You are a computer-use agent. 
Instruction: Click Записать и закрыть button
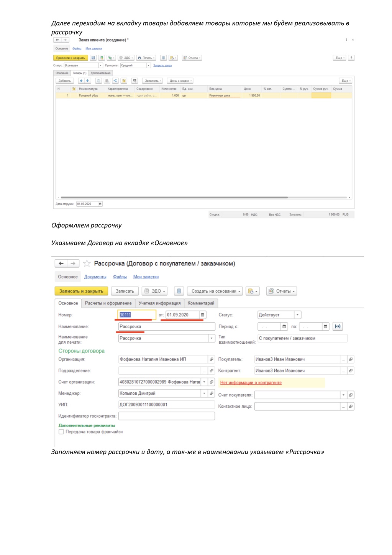point(81,291)
